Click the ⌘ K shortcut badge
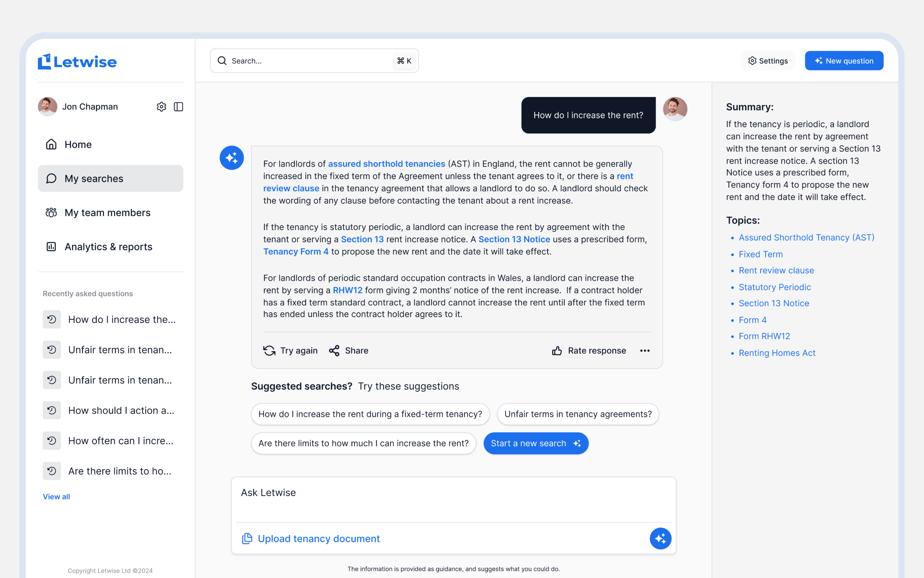This screenshot has height=578, width=924. (x=404, y=61)
